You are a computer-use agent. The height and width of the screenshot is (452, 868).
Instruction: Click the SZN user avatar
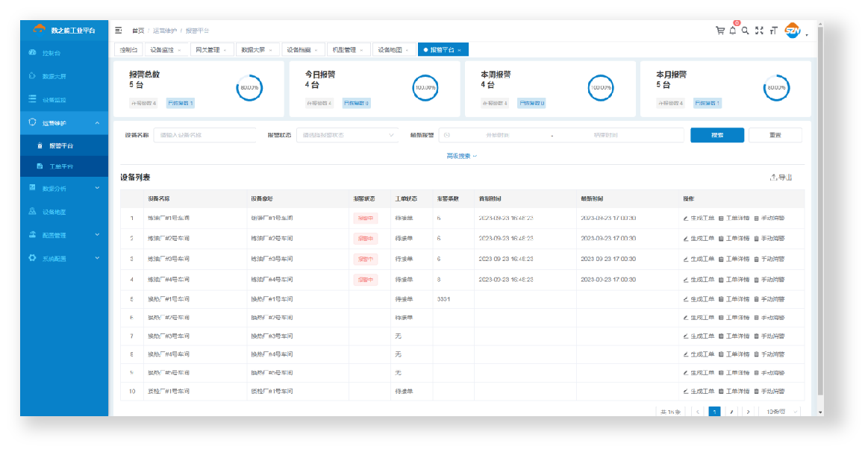pyautogui.click(x=792, y=31)
